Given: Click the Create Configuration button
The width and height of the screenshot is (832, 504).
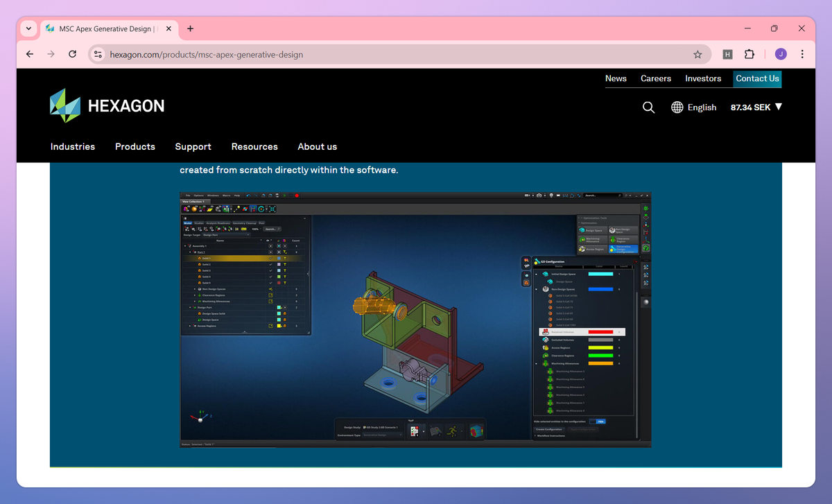Looking at the screenshot, I should [549, 429].
